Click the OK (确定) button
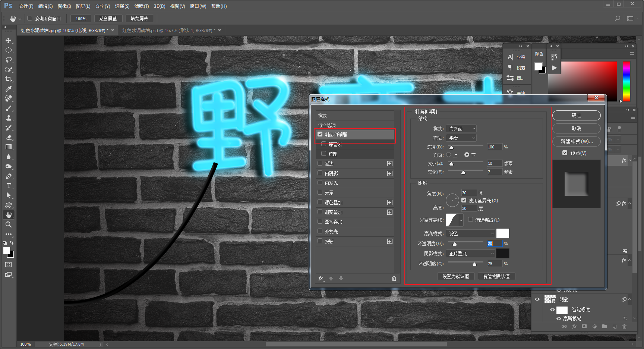Screen dimensions: 644x349 point(577,115)
